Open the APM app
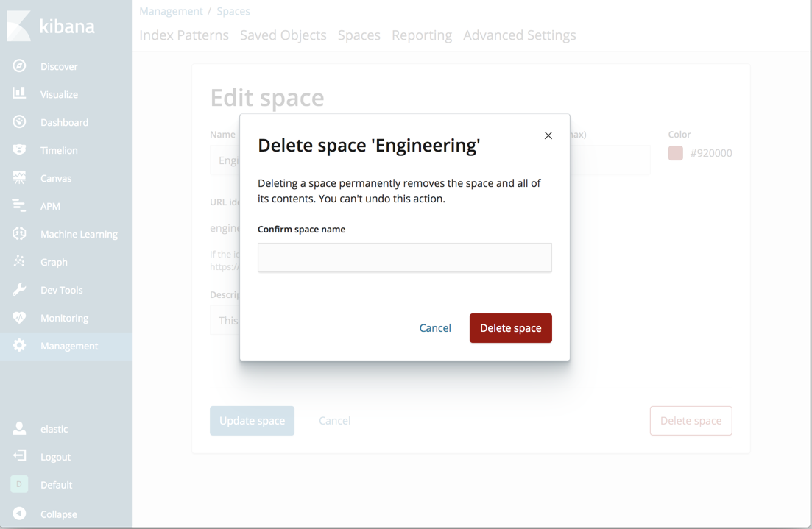Screen dimensions: 812x529 point(49,206)
